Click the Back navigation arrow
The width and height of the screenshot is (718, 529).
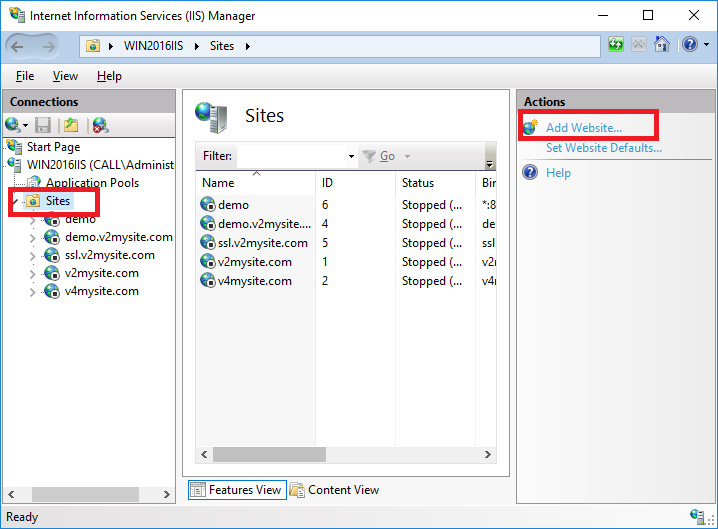coord(17,46)
